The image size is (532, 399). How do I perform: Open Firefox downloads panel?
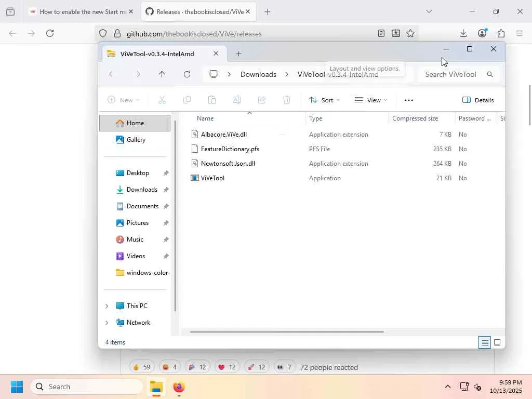click(463, 33)
